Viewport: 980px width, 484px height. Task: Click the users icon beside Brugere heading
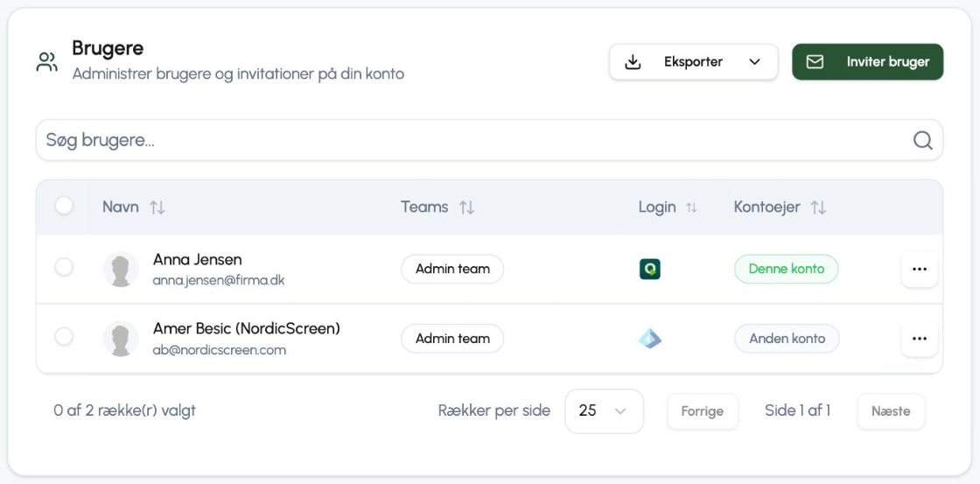[x=47, y=61]
